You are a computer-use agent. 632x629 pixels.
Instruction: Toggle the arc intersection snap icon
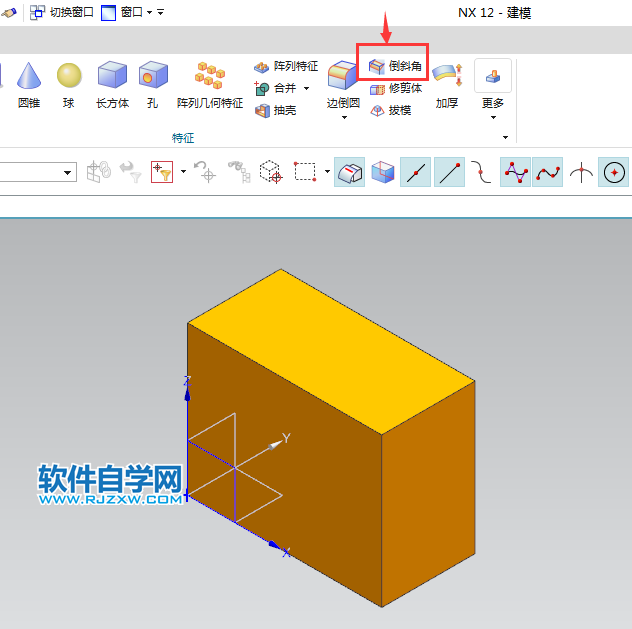[x=581, y=172]
